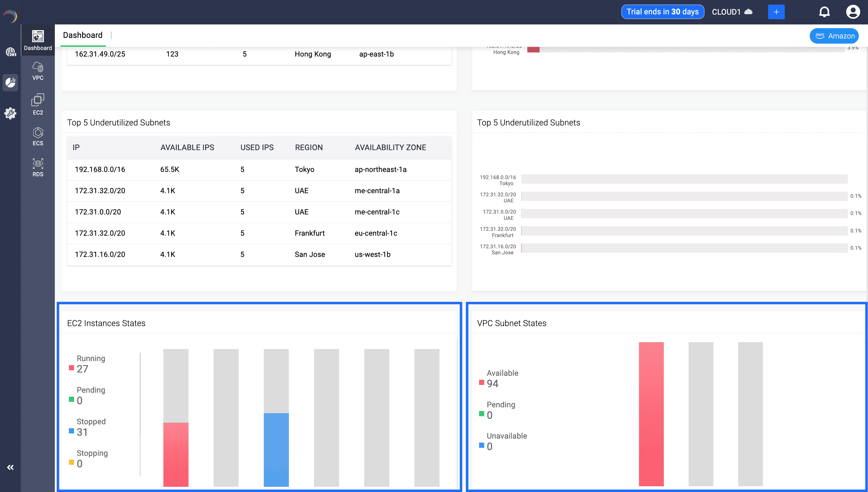Open CLOUD1 account selector

pyautogui.click(x=732, y=12)
